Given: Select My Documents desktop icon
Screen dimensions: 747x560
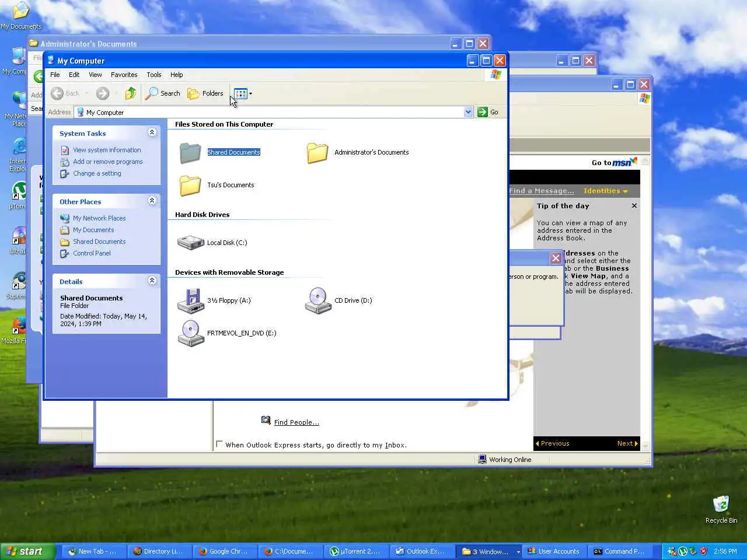Looking at the screenshot, I should point(21,10).
